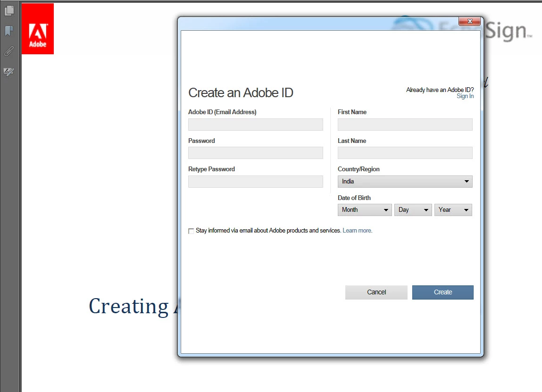The height and width of the screenshot is (392, 542).
Task: Expand the Year birth date dropdown
Action: coord(453,210)
